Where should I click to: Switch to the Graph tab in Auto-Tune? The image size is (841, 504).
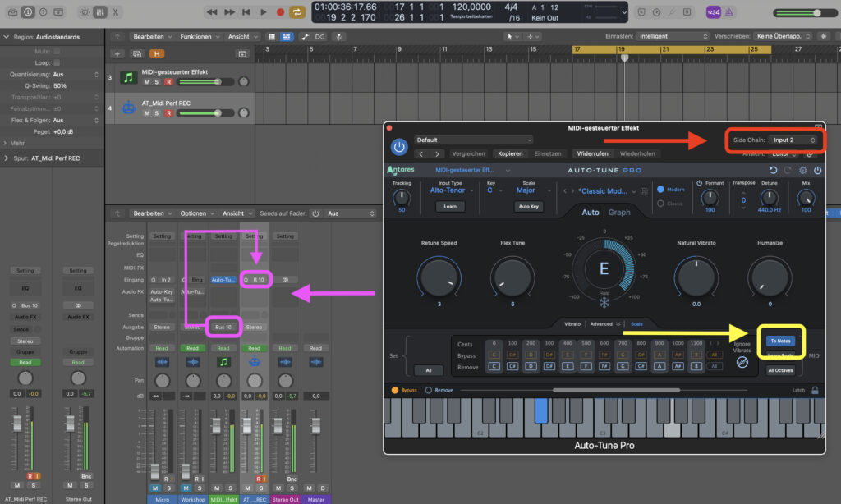[619, 213]
